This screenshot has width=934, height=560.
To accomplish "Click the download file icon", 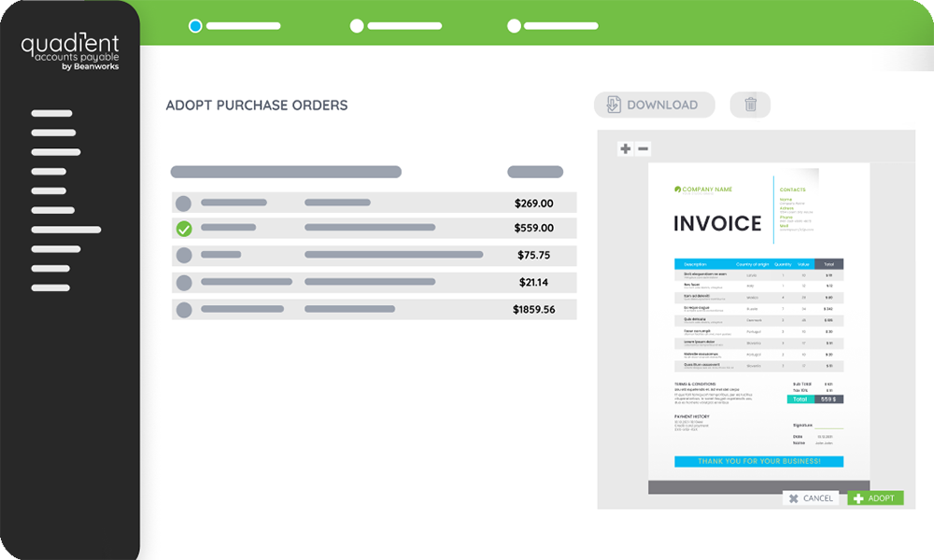I will [x=614, y=105].
